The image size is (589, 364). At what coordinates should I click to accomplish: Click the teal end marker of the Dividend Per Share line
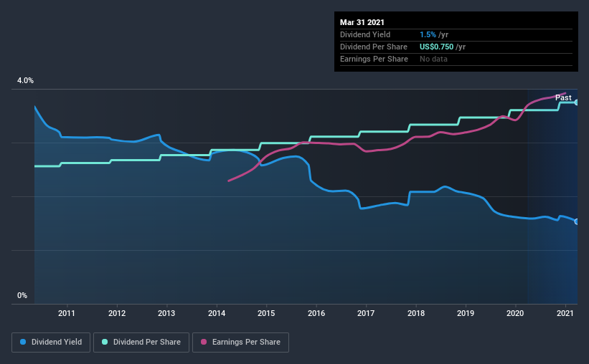click(576, 102)
